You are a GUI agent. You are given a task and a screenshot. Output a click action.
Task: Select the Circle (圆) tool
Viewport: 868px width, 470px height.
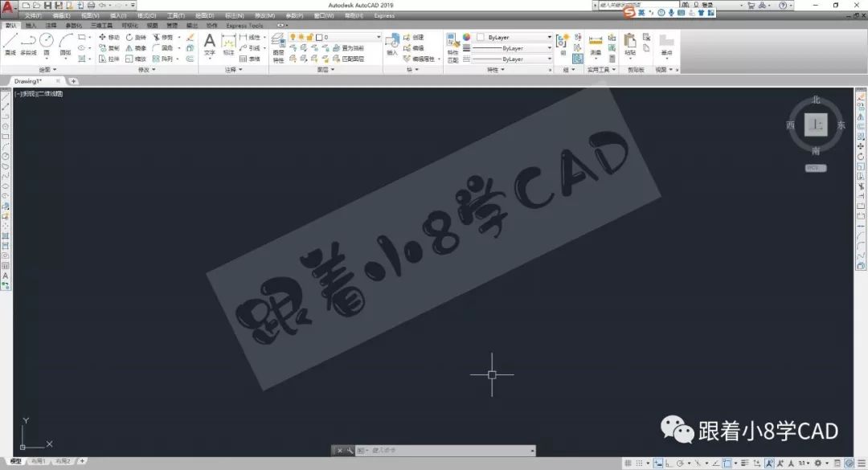[47, 43]
